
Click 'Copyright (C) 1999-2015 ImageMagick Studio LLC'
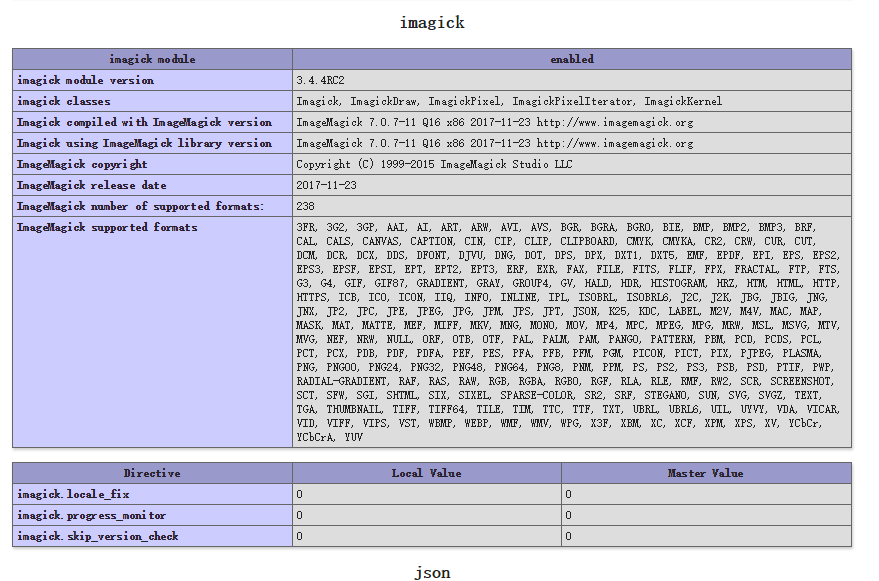click(434, 164)
